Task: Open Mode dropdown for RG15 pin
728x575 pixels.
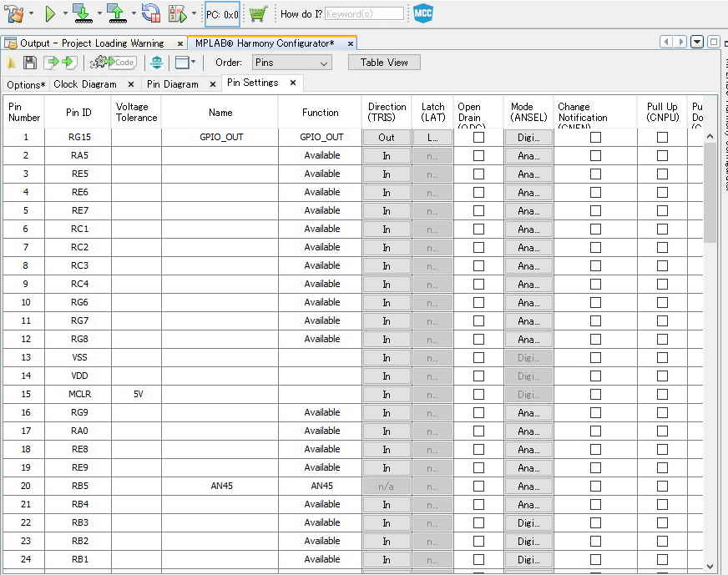Action: click(x=528, y=138)
